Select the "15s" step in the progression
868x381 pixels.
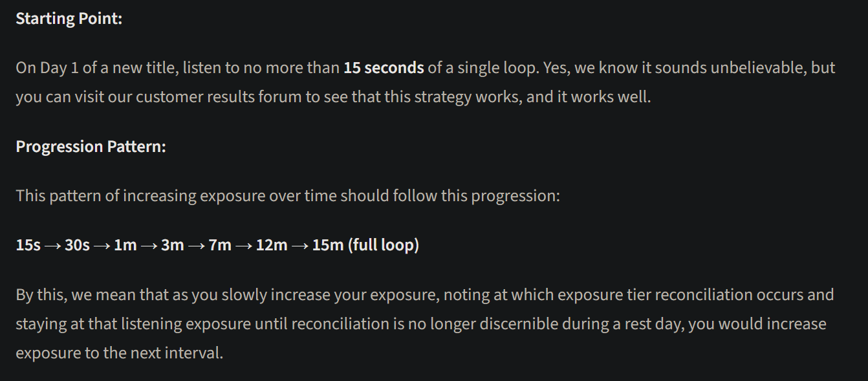28,246
